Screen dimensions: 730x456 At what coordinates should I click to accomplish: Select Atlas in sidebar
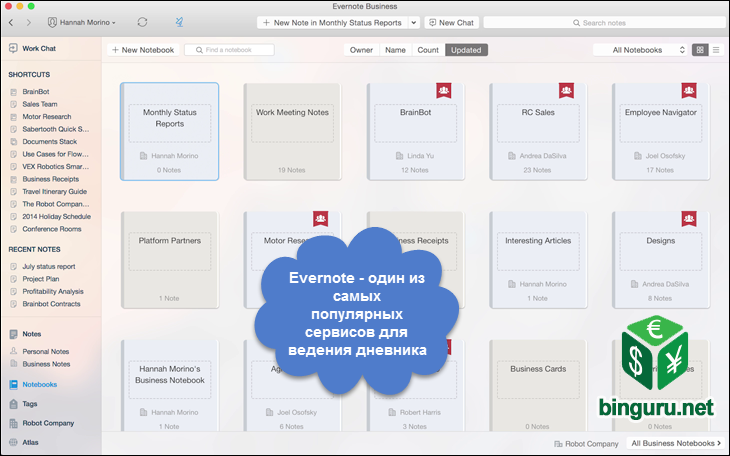30,442
